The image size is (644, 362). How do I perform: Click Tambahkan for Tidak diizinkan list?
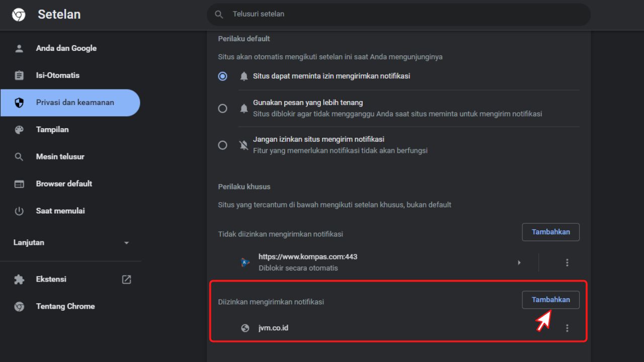[x=551, y=232]
